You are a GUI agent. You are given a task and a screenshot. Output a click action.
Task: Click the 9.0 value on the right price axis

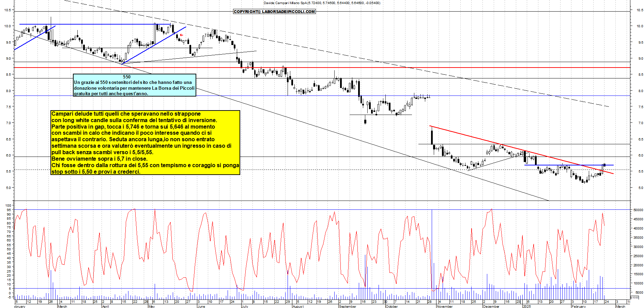641,58
